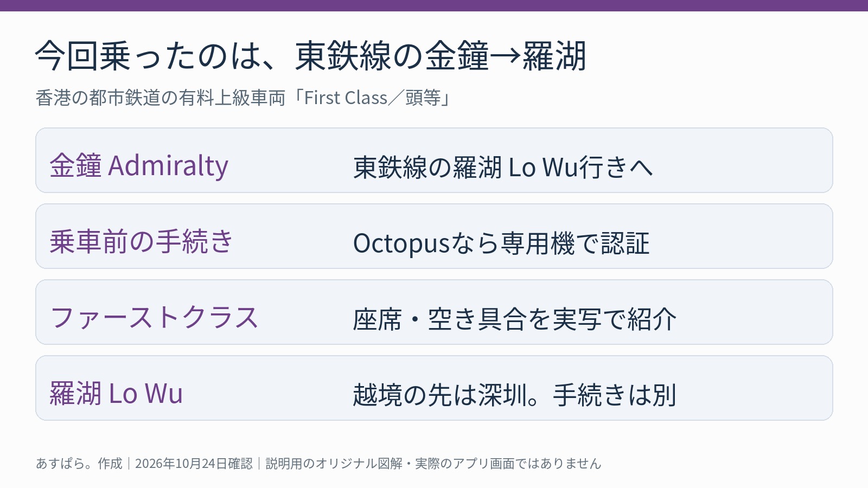Click the footer credit あすぱら。作成
Viewport: 868px width, 488px height.
pyautogui.click(x=79, y=464)
